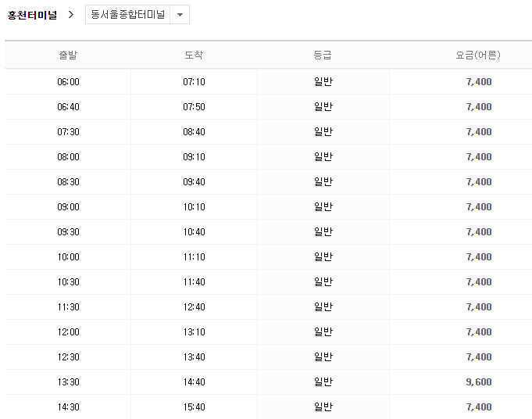Viewport: 532px width, 419px height.
Task: Click the 9,600 fare price
Action: click(x=478, y=382)
